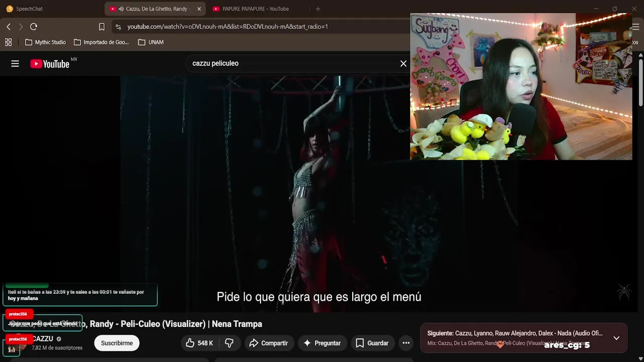Viewport: 644px width, 362px height.
Task: Select the Cazzu, De La Ghetto tab
Action: (156, 9)
